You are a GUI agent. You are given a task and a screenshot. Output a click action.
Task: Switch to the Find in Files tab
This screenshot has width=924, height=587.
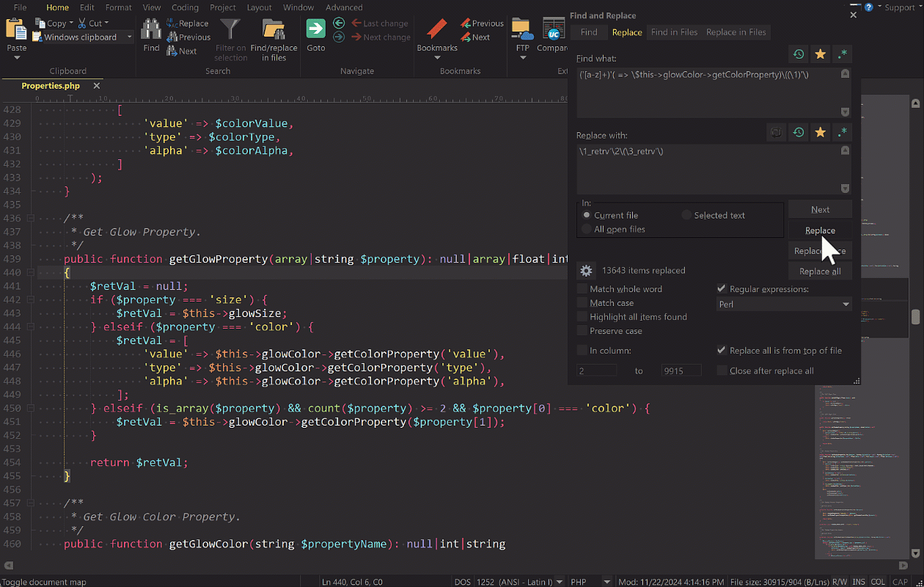674,32
